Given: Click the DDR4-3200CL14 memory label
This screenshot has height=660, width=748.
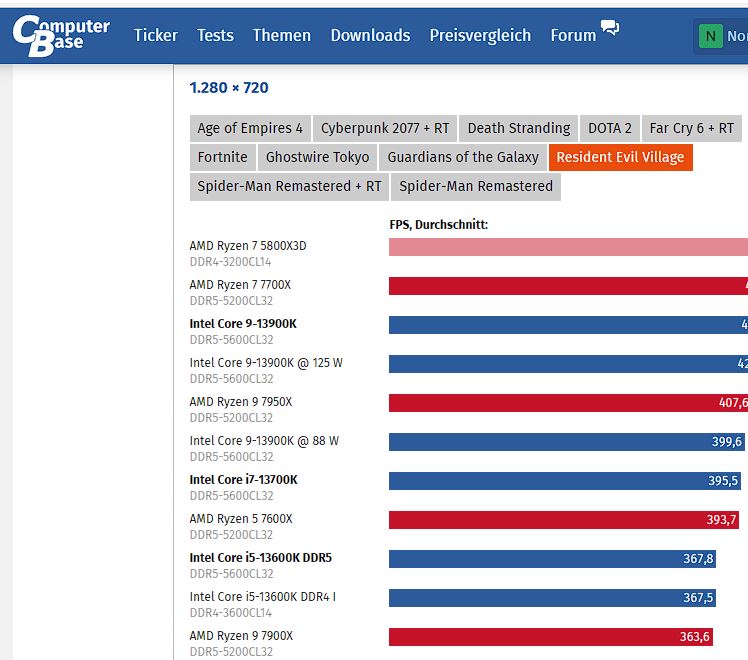Looking at the screenshot, I should pos(230,262).
